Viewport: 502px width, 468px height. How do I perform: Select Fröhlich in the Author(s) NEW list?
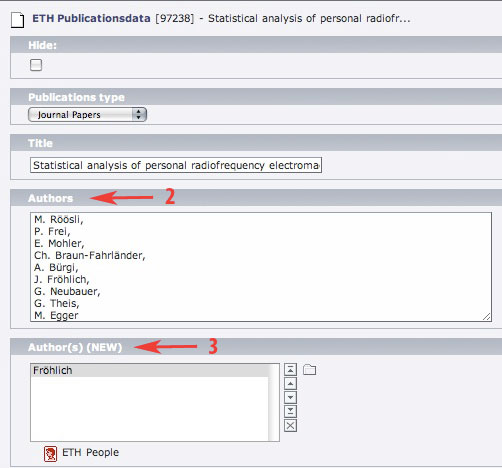[149, 370]
